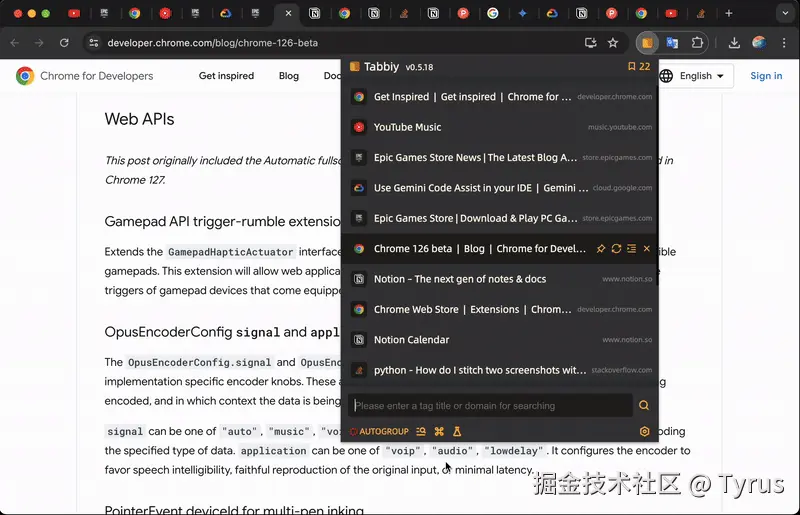
Task: Open Notion – The next gen of notes row
Action: pyautogui.click(x=500, y=279)
